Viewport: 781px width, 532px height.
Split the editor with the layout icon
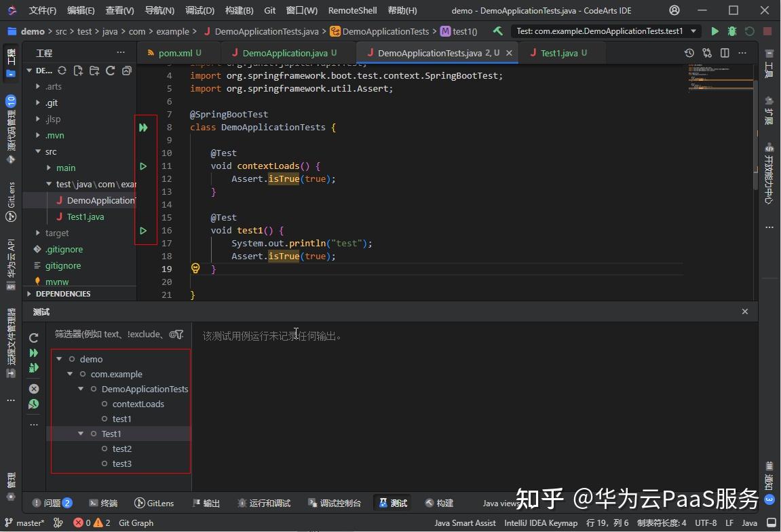point(725,53)
